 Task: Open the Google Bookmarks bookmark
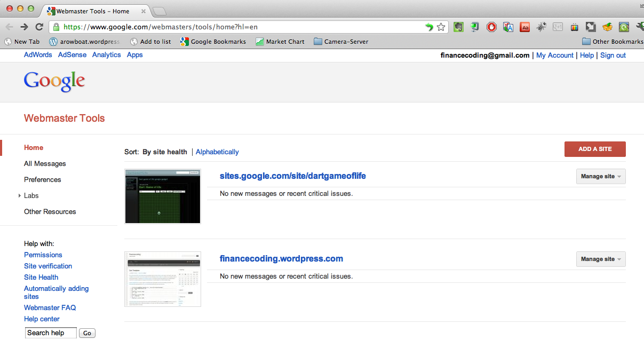click(213, 41)
